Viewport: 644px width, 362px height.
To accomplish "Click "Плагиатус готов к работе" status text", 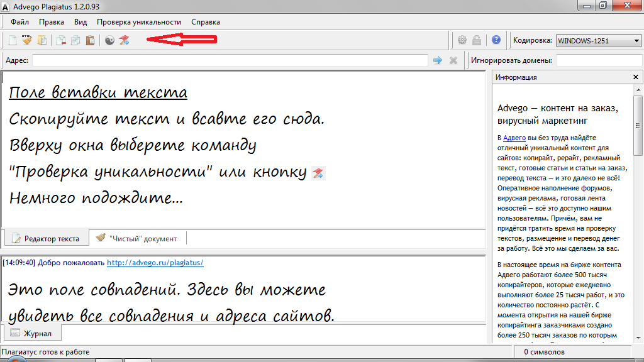I will click(x=45, y=352).
